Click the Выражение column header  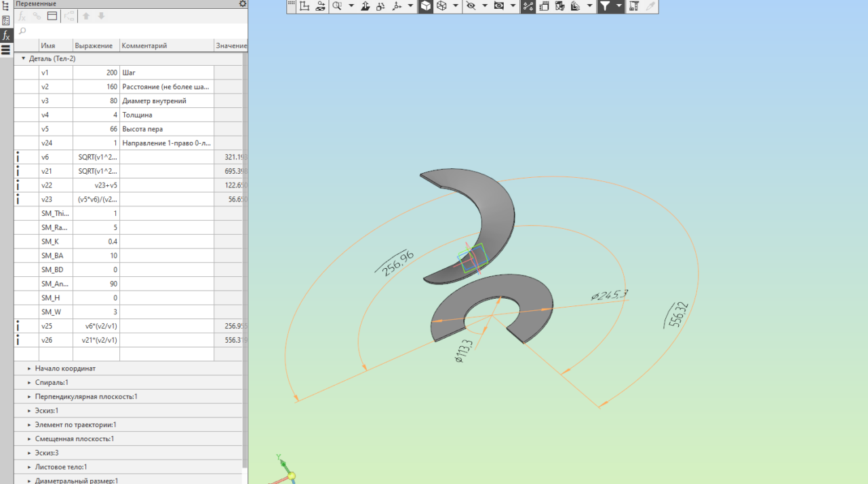(x=95, y=45)
